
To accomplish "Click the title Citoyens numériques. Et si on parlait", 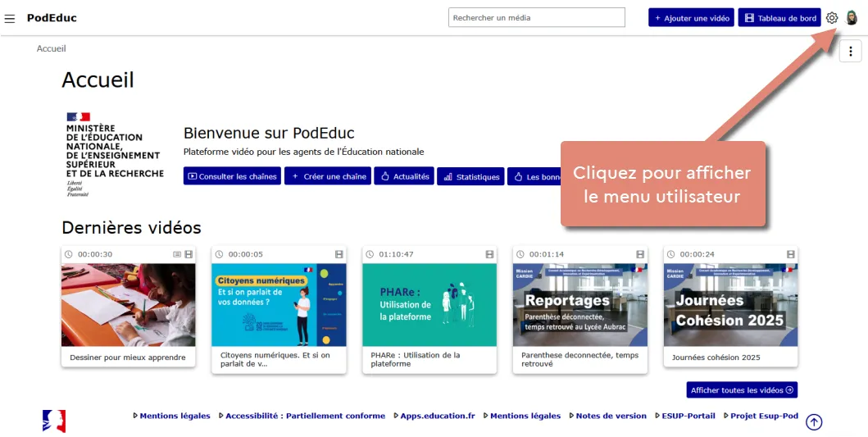I will (275, 359).
